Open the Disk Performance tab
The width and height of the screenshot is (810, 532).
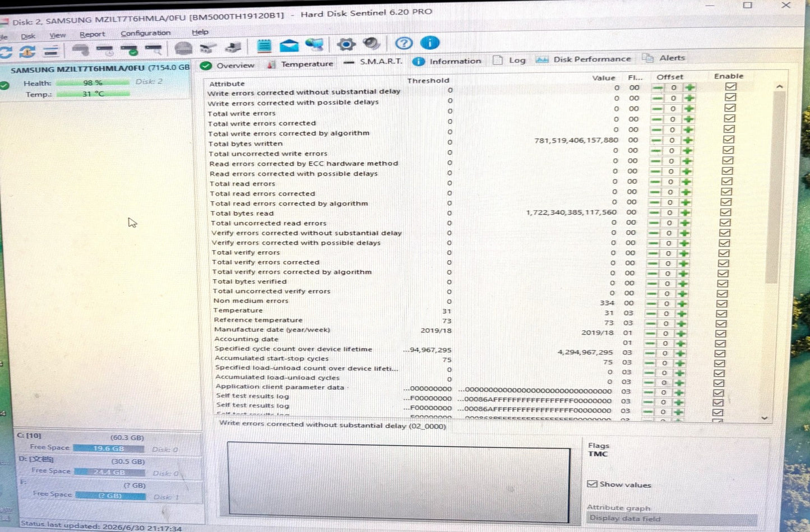(x=584, y=59)
